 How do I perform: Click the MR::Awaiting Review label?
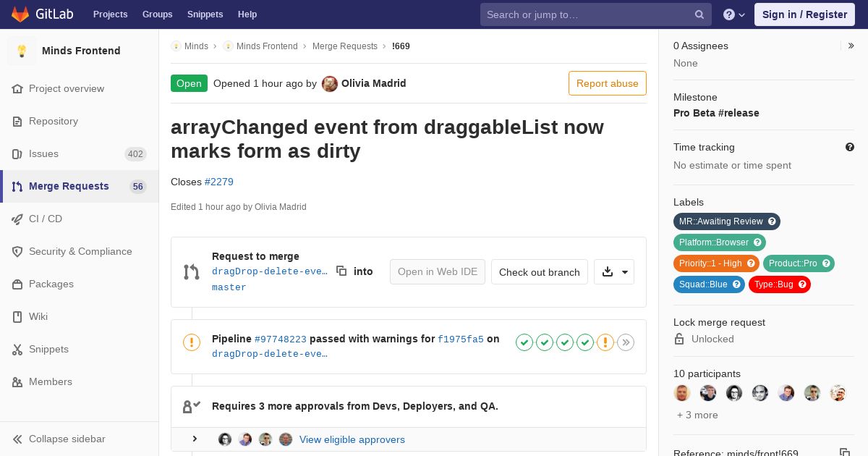coord(727,221)
